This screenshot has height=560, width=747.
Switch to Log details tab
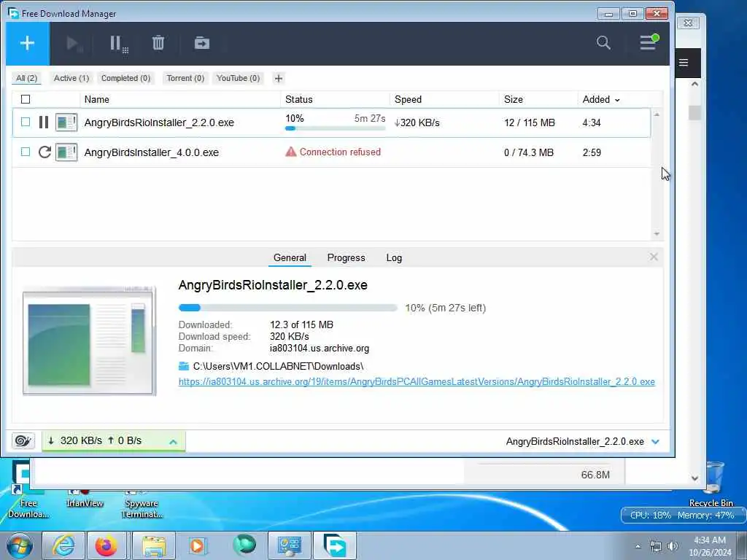click(394, 257)
